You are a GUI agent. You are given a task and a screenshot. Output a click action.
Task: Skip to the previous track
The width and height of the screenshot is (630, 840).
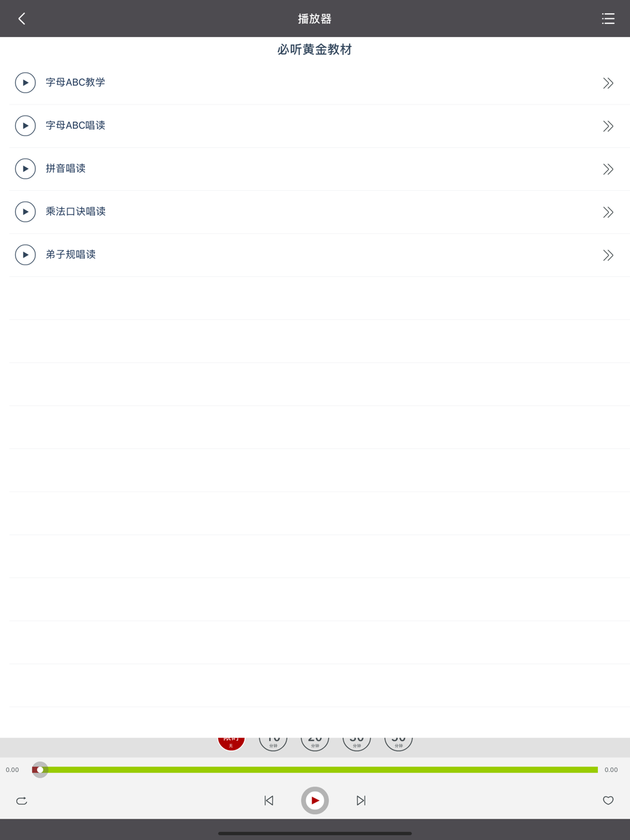pos(269,800)
